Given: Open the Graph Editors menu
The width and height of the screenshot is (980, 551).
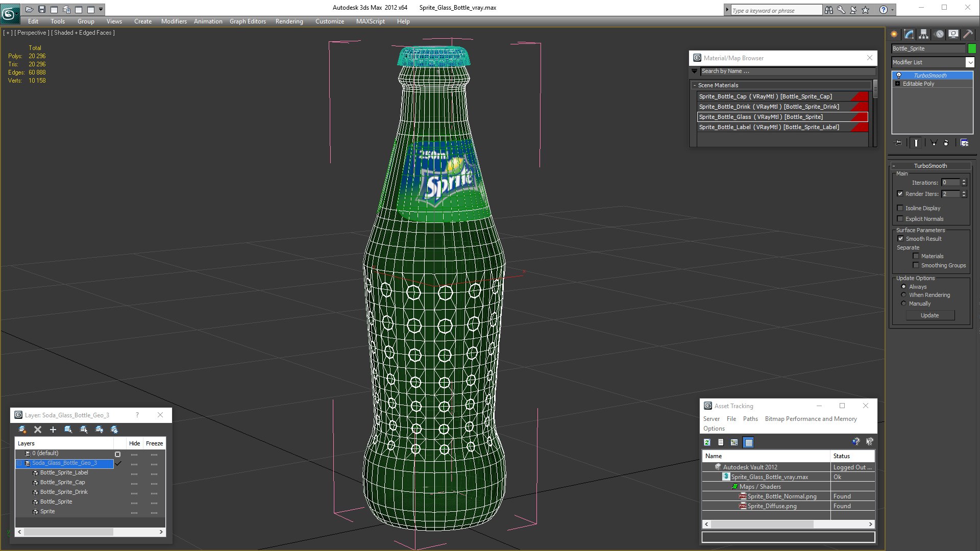Looking at the screenshot, I should 247,21.
